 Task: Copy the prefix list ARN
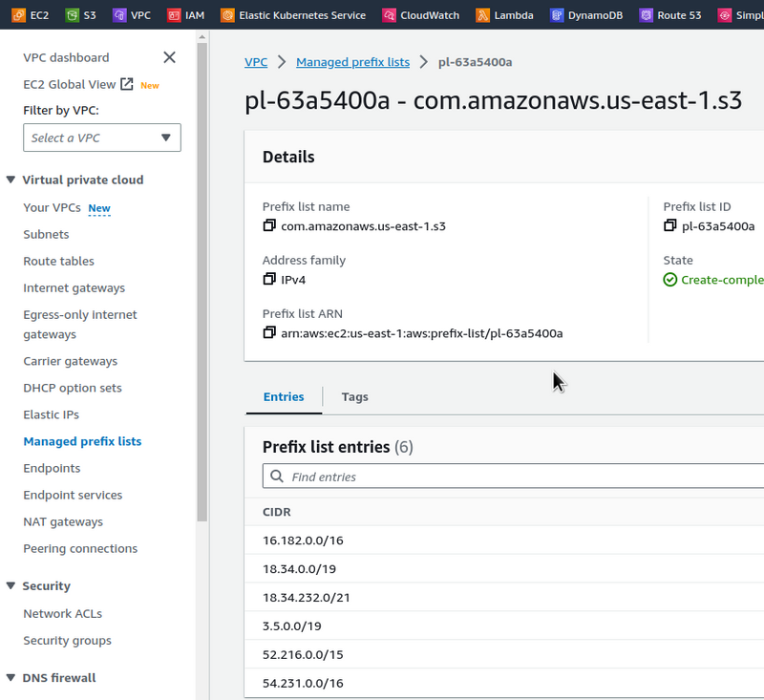point(269,333)
